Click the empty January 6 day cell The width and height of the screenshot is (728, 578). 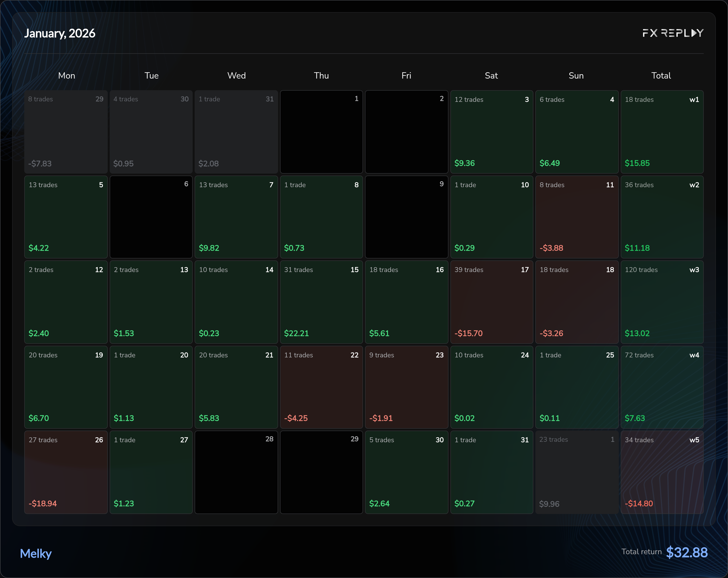(x=151, y=217)
